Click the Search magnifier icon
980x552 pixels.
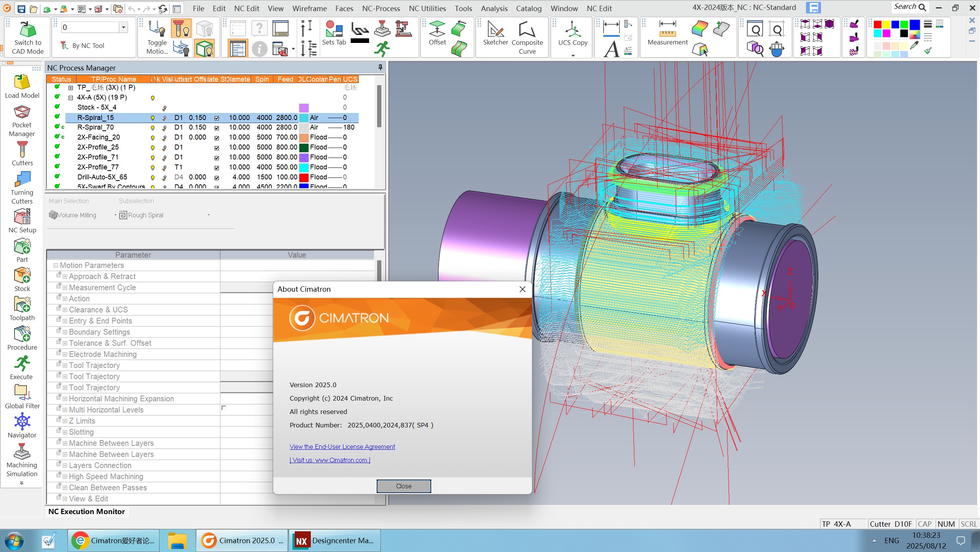[923, 7]
